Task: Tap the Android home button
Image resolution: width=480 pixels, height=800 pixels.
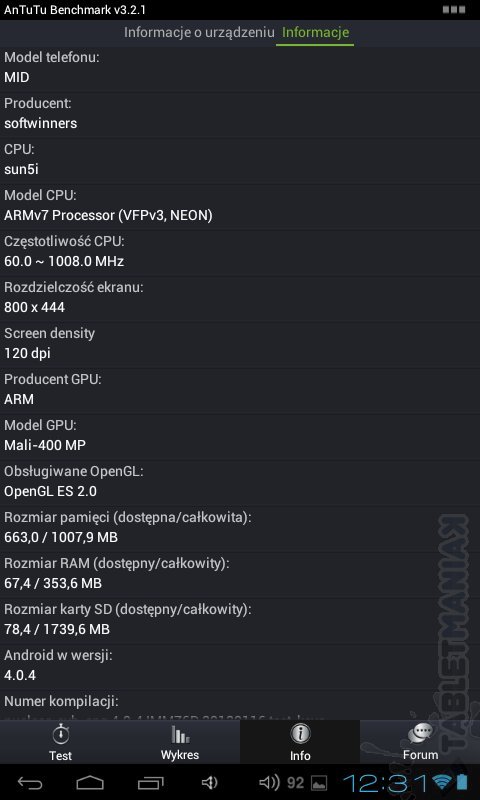Action: pos(90,782)
